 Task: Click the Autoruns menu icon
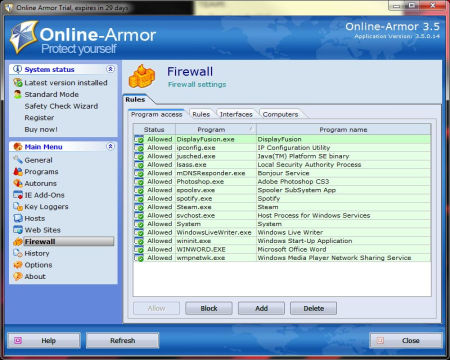pos(18,183)
